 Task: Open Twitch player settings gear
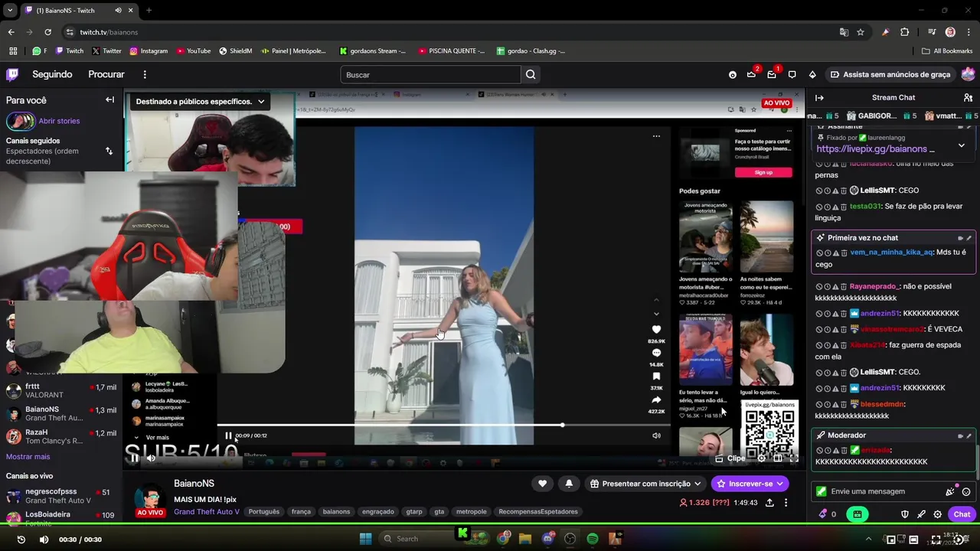[x=760, y=458]
